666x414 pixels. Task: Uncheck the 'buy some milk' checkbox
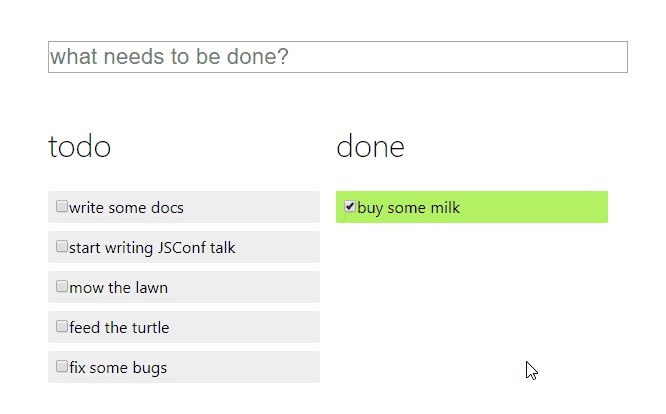pyautogui.click(x=350, y=207)
